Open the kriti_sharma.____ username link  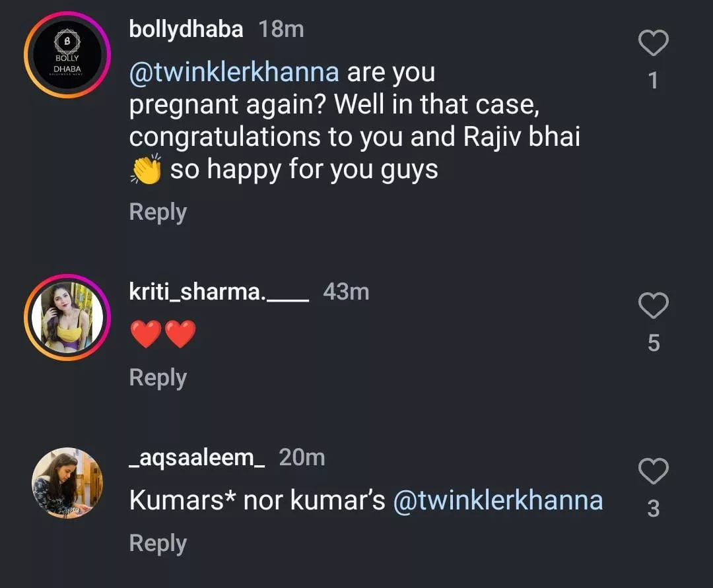point(219,292)
